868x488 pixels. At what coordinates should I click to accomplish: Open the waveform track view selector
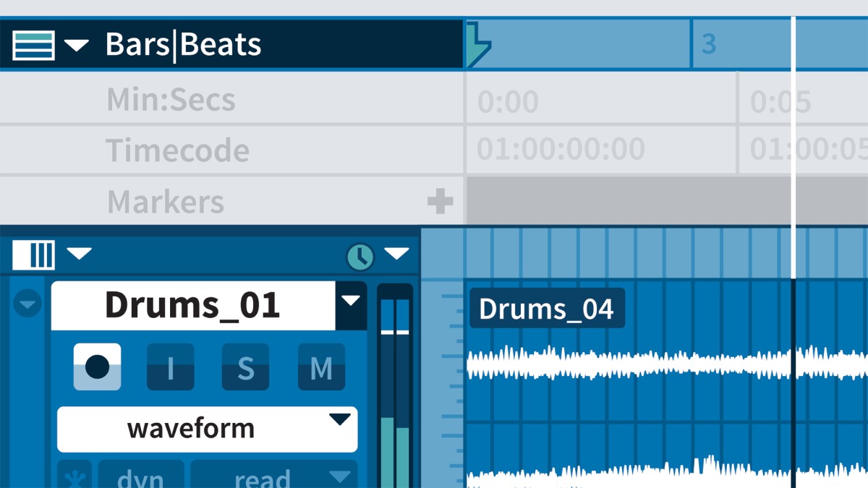point(208,429)
